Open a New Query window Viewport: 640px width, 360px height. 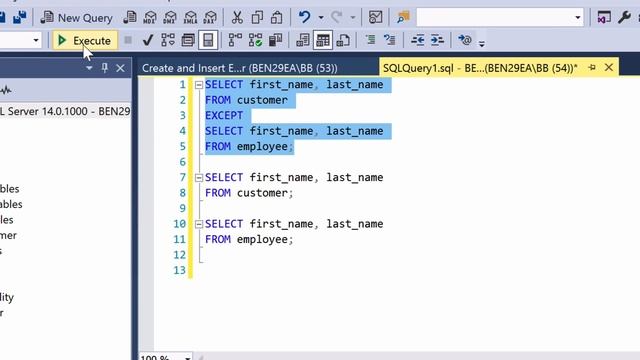(77, 18)
